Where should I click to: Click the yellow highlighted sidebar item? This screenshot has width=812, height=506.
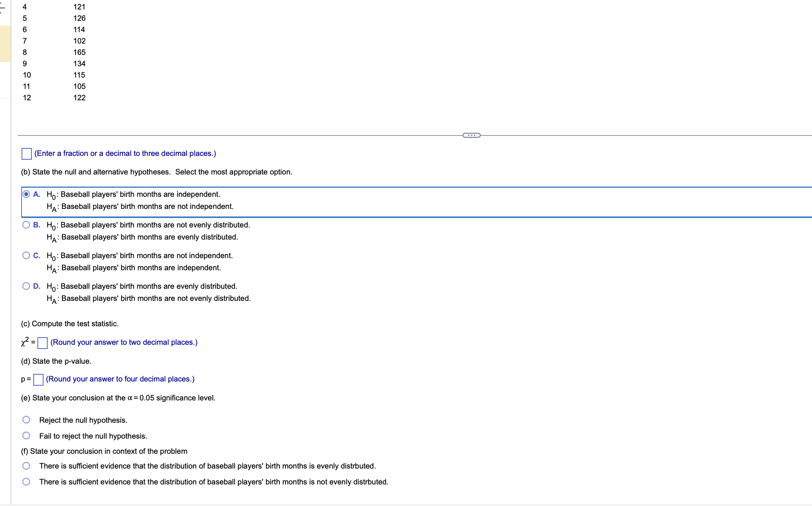5,44
